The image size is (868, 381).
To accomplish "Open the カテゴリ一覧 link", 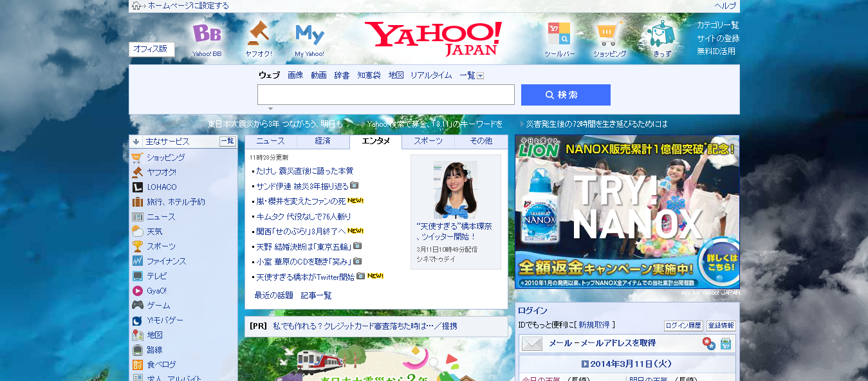I will click(718, 25).
